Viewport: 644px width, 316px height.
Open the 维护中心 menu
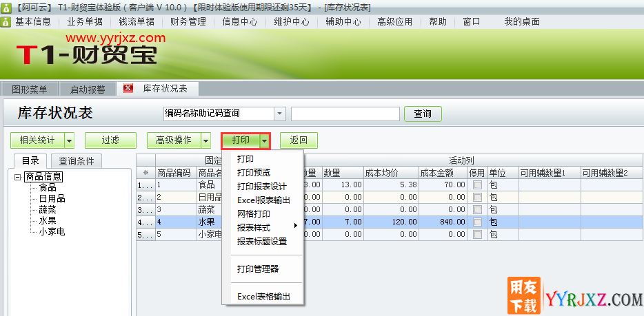point(292,21)
